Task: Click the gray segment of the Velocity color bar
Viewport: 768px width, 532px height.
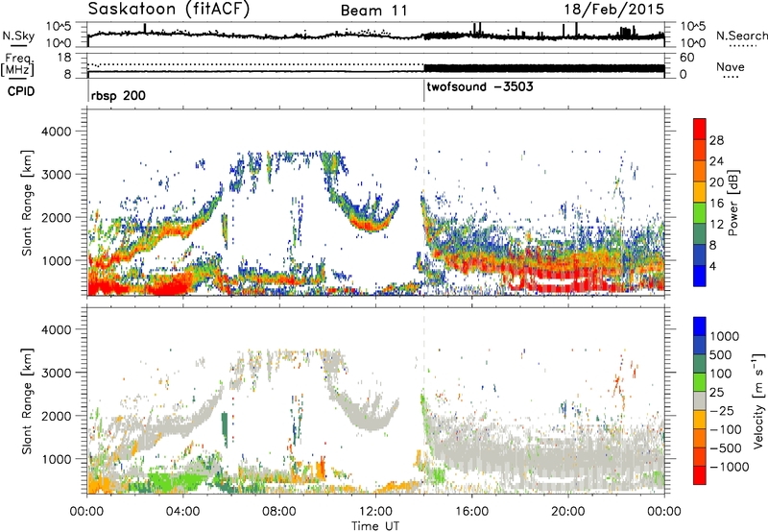Action: tap(700, 400)
